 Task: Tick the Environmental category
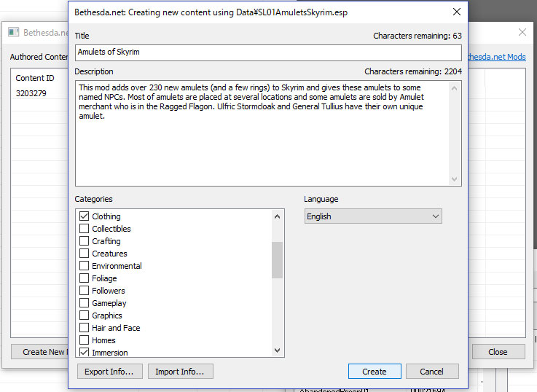click(x=84, y=266)
